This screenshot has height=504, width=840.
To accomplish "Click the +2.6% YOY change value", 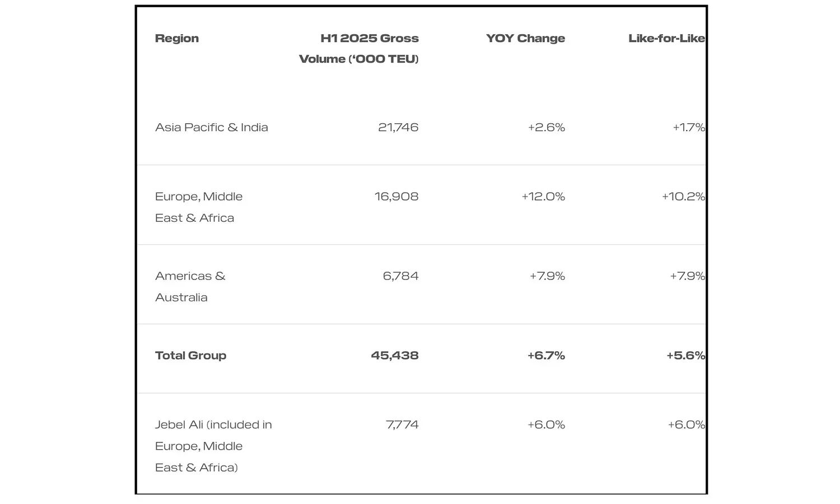I will coord(546,127).
